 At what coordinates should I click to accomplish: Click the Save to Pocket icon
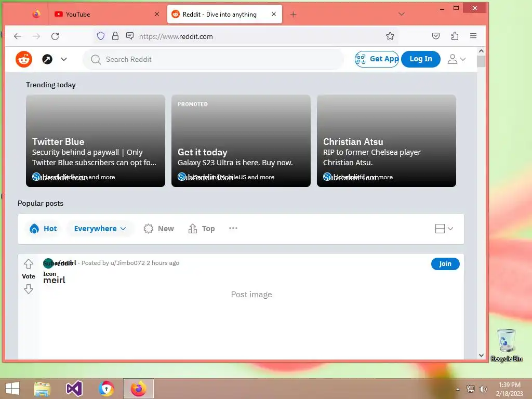click(x=436, y=36)
